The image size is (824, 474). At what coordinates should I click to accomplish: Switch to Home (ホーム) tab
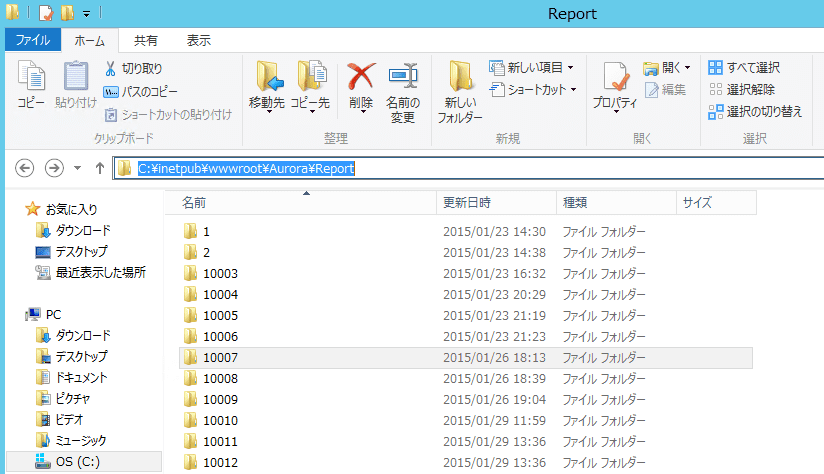89,40
